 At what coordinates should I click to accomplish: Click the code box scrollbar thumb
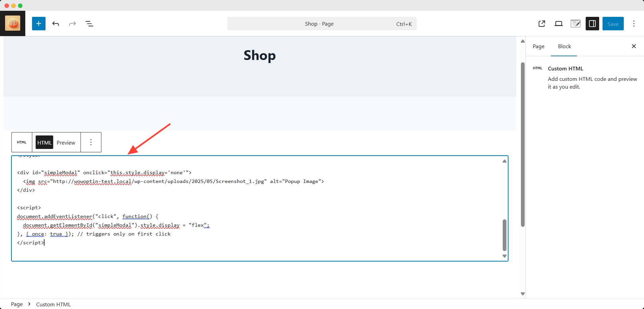pos(504,235)
